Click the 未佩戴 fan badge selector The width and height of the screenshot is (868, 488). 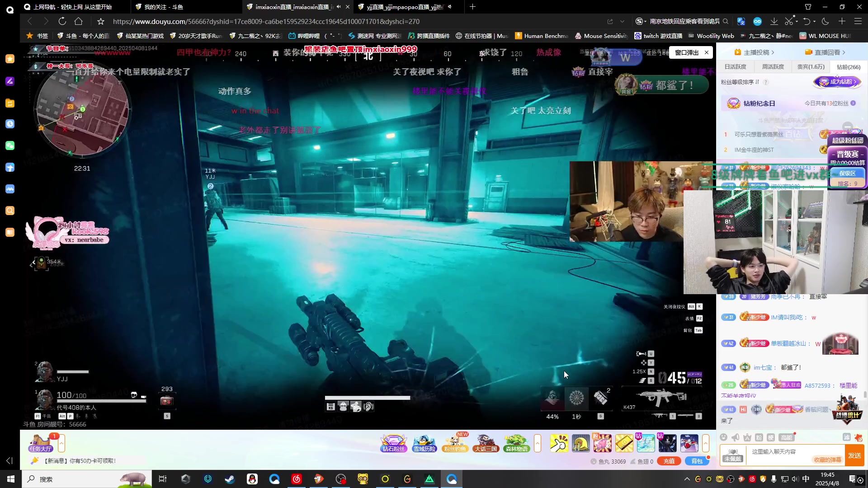(x=732, y=455)
